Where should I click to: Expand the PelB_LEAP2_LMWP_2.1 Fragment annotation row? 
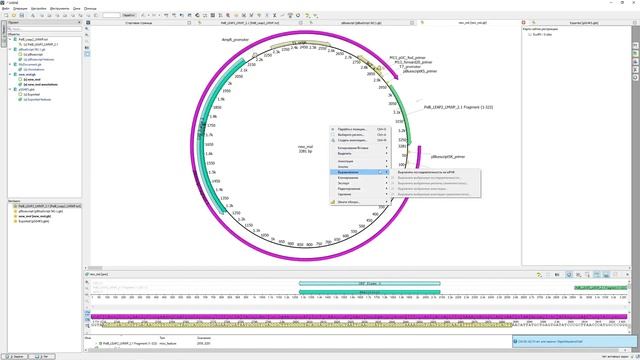coord(96,343)
